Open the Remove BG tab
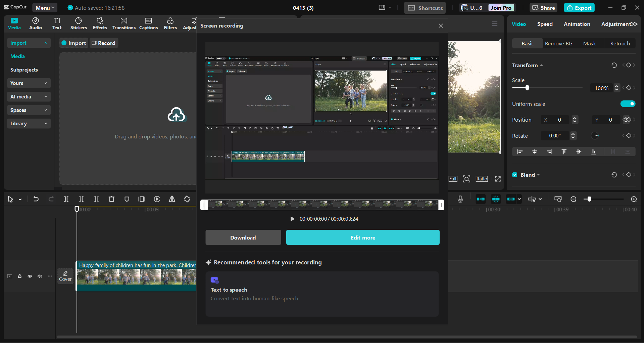 pos(559,43)
